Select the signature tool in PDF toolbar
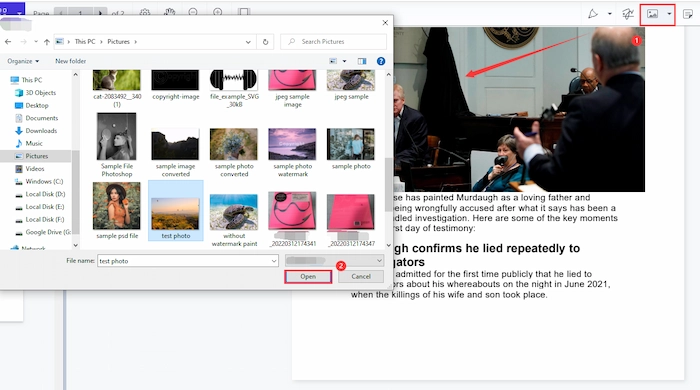 [628, 14]
